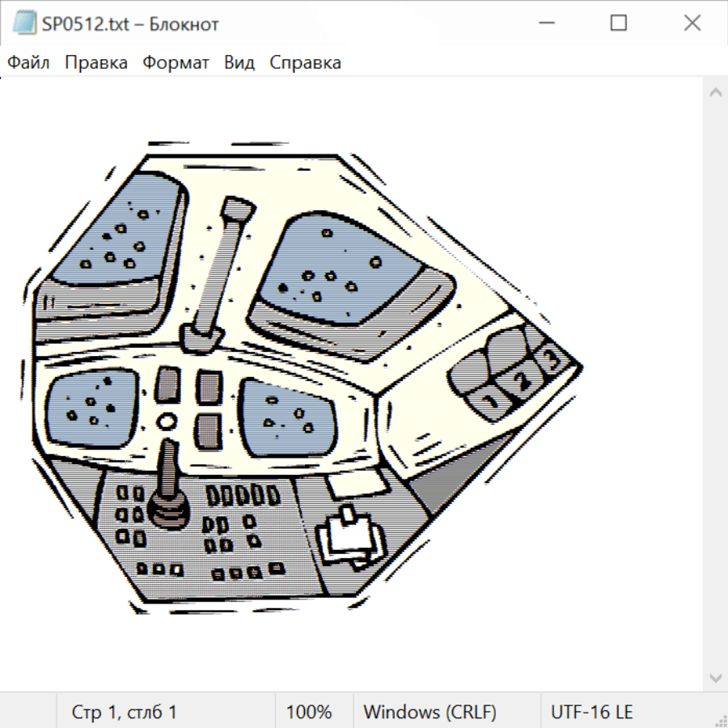Close the SP0512.txt window
Viewport: 728px width, 728px height.
pos(692,23)
